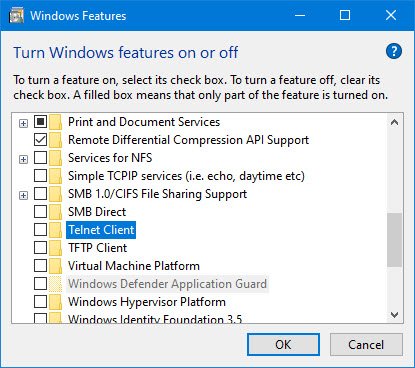
Task: Expand the Services for NFS node
Action: click(23, 160)
